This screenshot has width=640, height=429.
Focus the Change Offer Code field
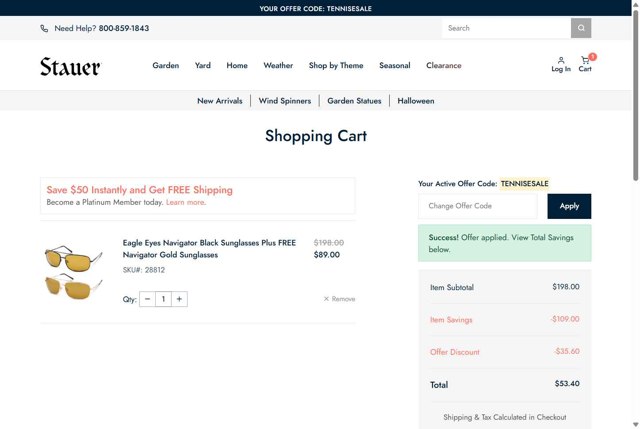pyautogui.click(x=478, y=206)
